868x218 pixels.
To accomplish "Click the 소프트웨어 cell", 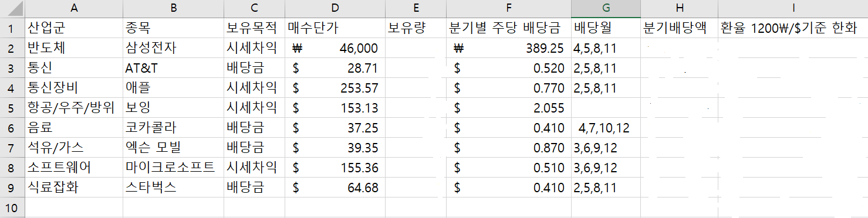I will (x=74, y=168).
